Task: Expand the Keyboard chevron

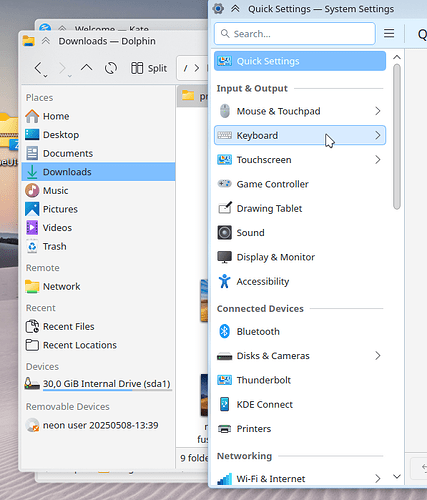Action: pyautogui.click(x=378, y=135)
